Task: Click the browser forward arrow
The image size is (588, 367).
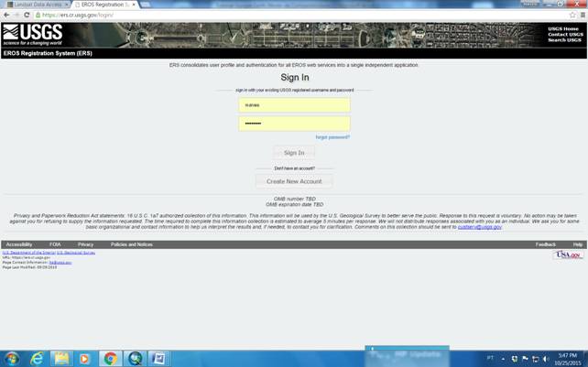Action: 16,15
